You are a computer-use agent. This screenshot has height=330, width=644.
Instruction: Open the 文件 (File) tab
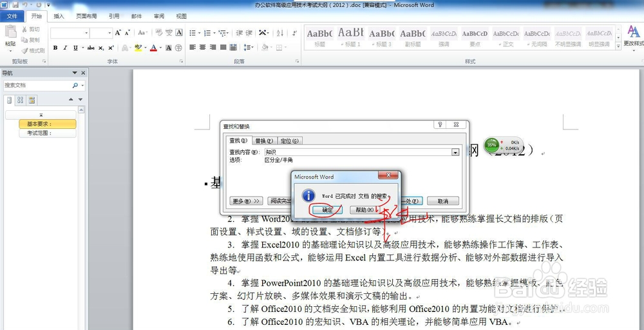tap(12, 16)
